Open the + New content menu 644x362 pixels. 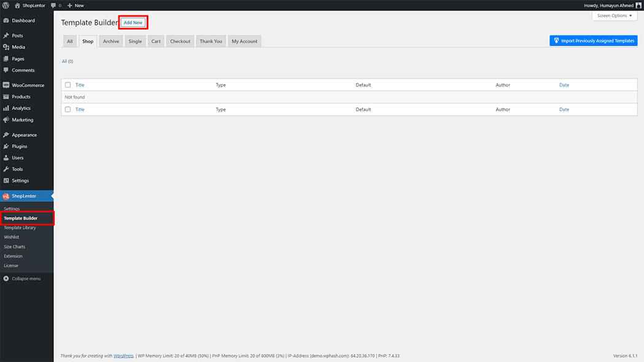coord(75,6)
